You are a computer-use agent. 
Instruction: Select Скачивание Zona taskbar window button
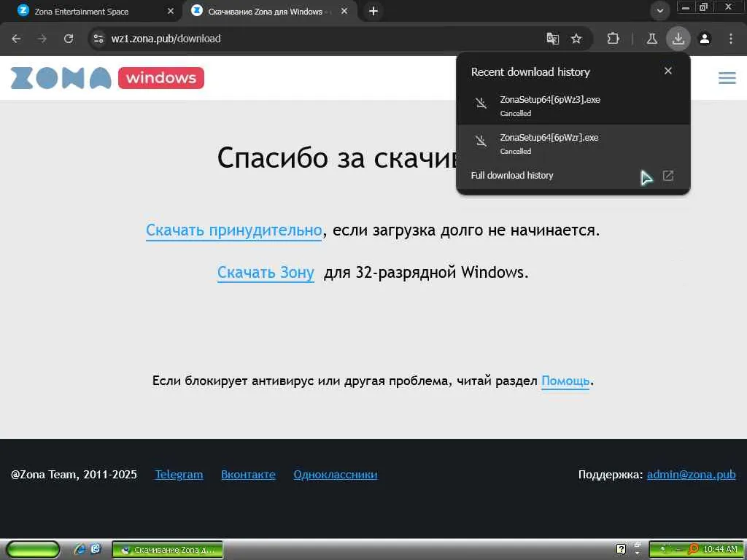167,550
